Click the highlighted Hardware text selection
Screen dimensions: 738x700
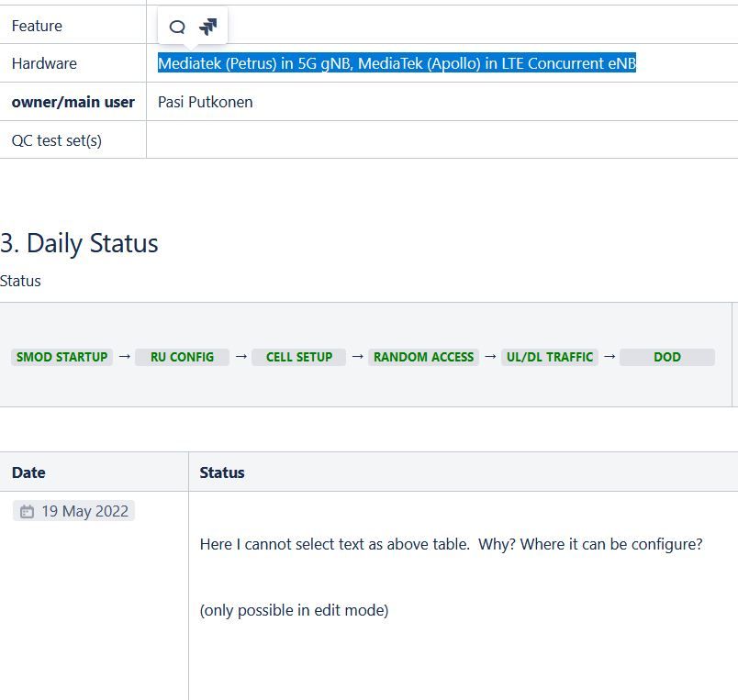click(x=397, y=63)
